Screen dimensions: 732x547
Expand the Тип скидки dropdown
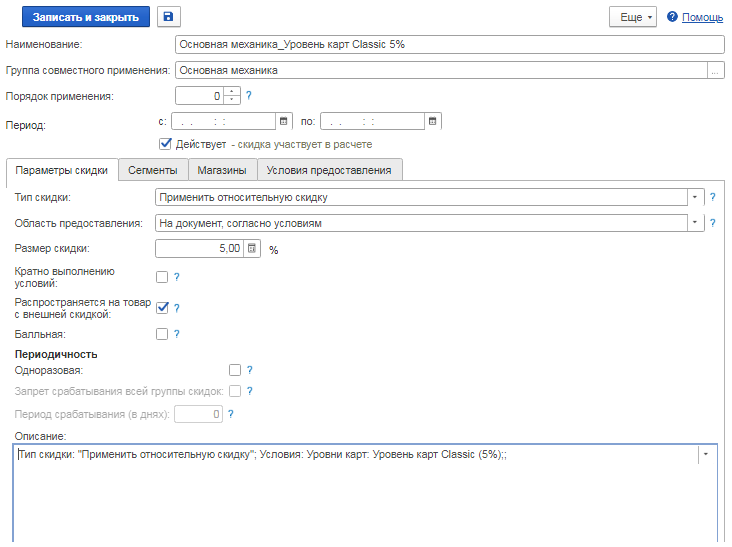[x=695, y=197]
